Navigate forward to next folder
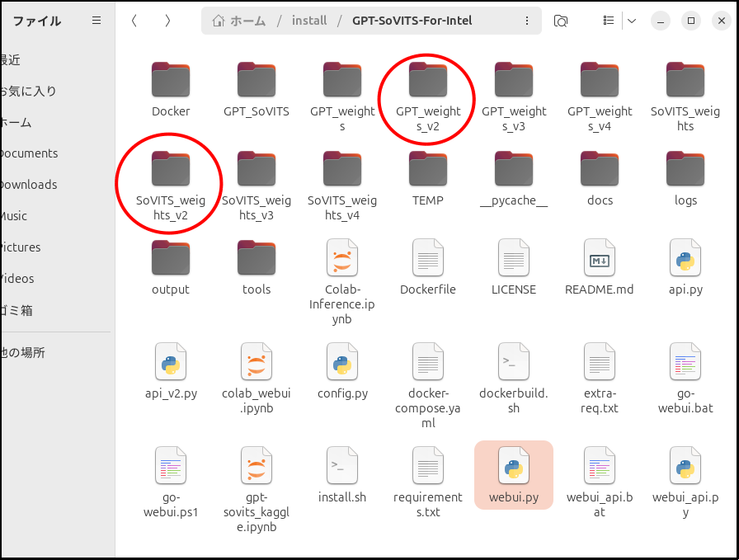739x560 pixels. click(x=167, y=21)
